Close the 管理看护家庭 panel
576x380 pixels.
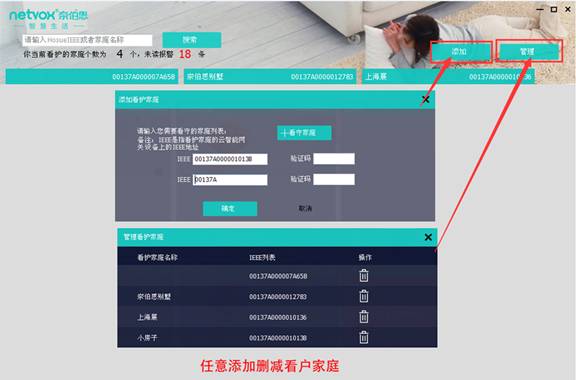tap(428, 237)
